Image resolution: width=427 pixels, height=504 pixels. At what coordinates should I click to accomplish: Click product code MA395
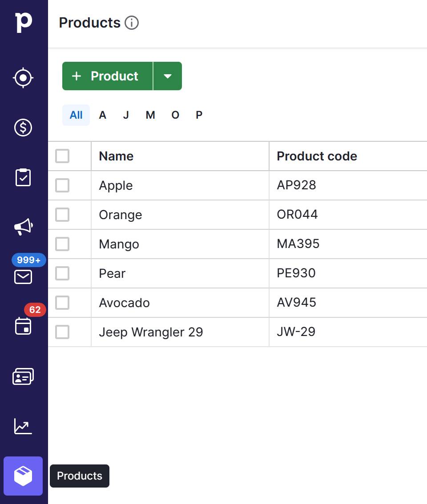click(x=298, y=244)
